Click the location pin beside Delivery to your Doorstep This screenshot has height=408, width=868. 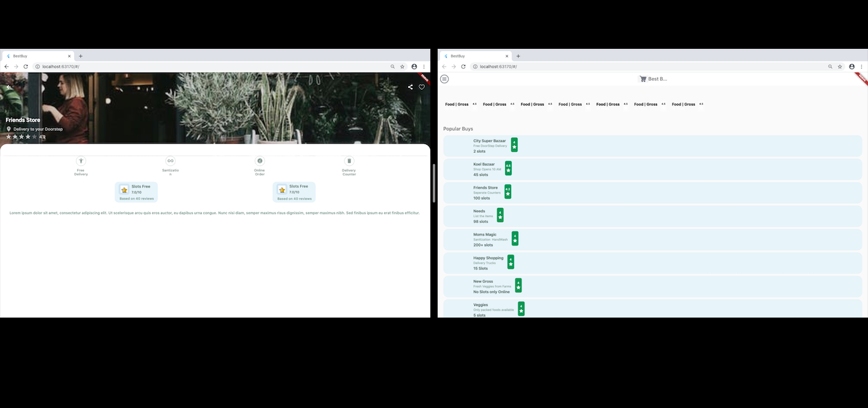[9, 129]
